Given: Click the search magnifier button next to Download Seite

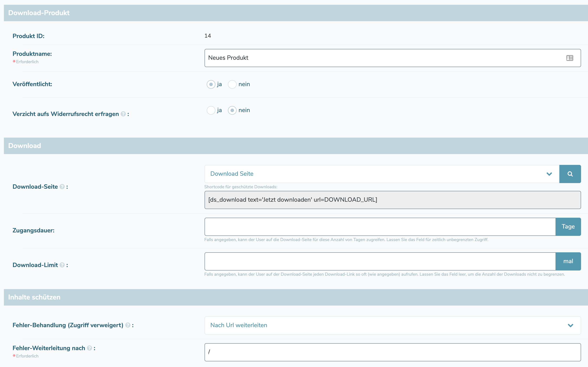Looking at the screenshot, I should point(570,174).
